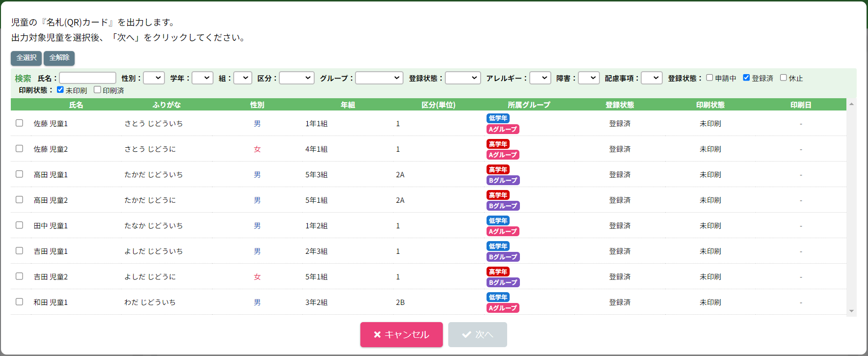
Task: Uncheck the 未印刷 print status filter
Action: point(60,90)
